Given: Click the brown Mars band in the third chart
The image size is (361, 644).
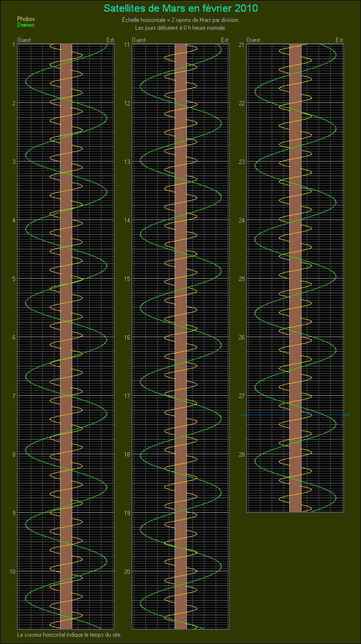Looking at the screenshot, I should 295,278.
